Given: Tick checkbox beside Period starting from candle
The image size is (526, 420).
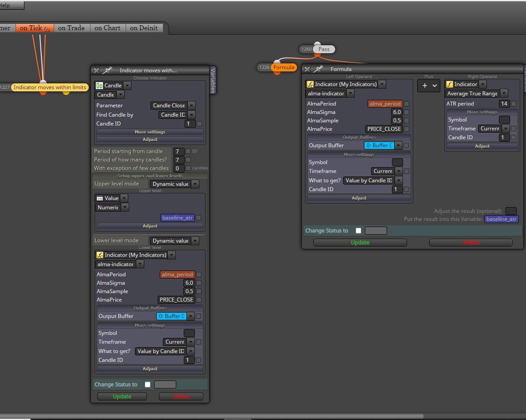Looking at the screenshot, I should click(x=188, y=151).
